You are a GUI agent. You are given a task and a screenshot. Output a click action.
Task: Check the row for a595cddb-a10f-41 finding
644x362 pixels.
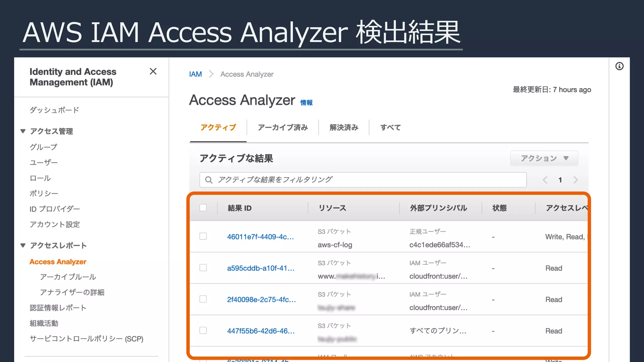tap(203, 268)
